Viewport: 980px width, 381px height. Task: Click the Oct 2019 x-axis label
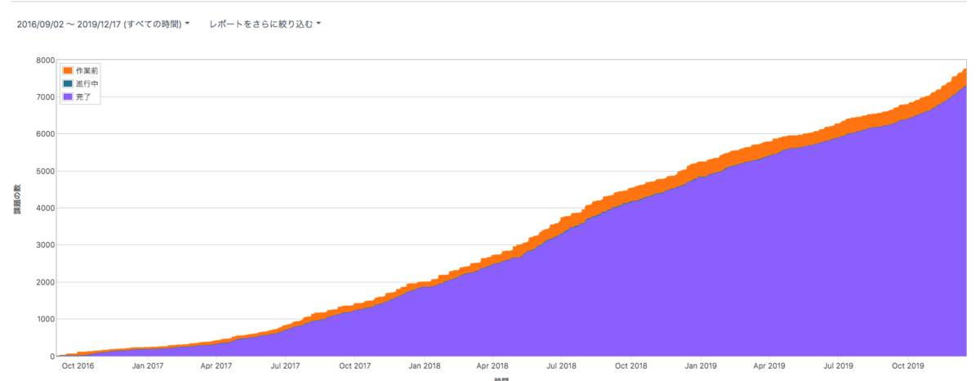click(910, 366)
